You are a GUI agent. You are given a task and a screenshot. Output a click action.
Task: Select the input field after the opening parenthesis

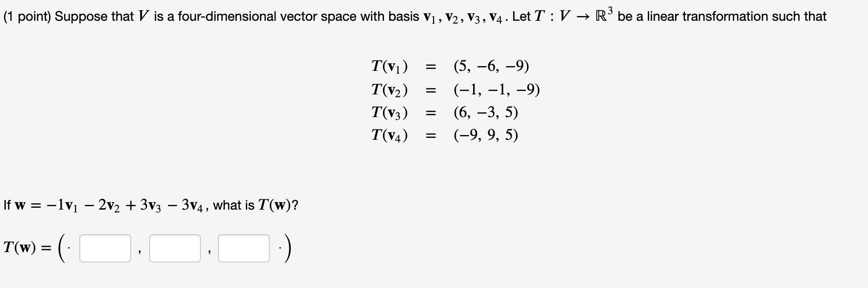(x=105, y=247)
